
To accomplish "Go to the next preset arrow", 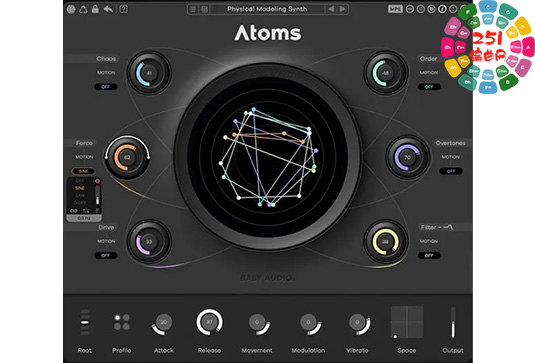I will pos(343,9).
